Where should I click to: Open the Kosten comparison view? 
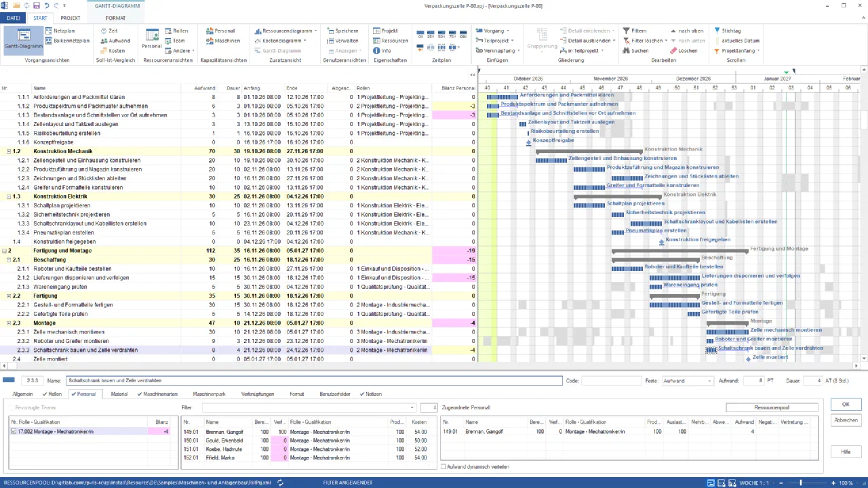coord(112,51)
